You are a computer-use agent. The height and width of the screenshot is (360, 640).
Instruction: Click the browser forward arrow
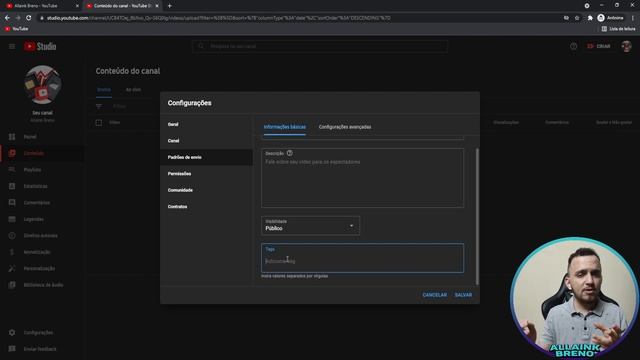(18, 18)
